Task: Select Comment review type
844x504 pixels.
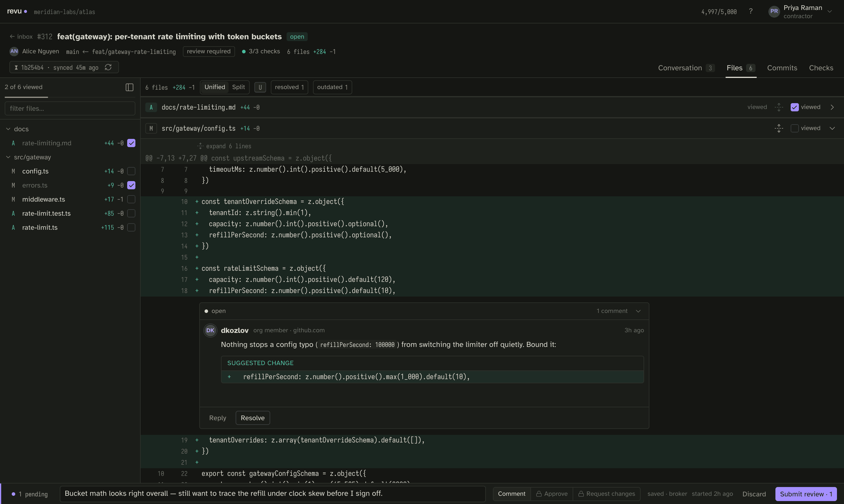Action: click(511, 494)
